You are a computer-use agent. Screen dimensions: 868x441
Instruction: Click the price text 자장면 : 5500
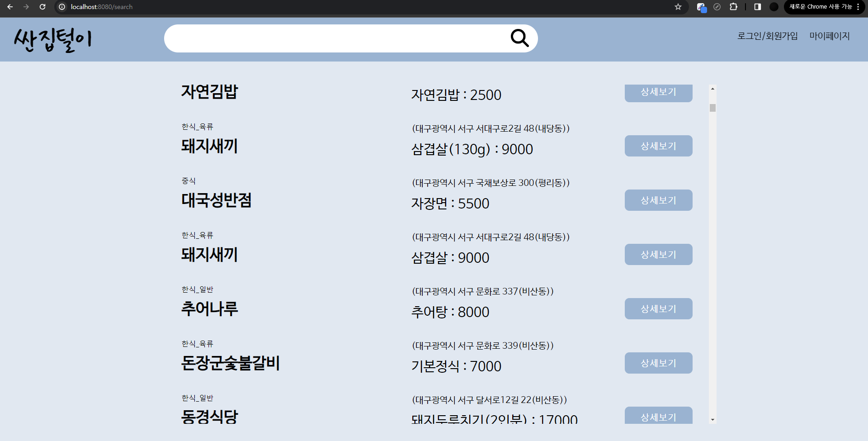pyautogui.click(x=450, y=204)
